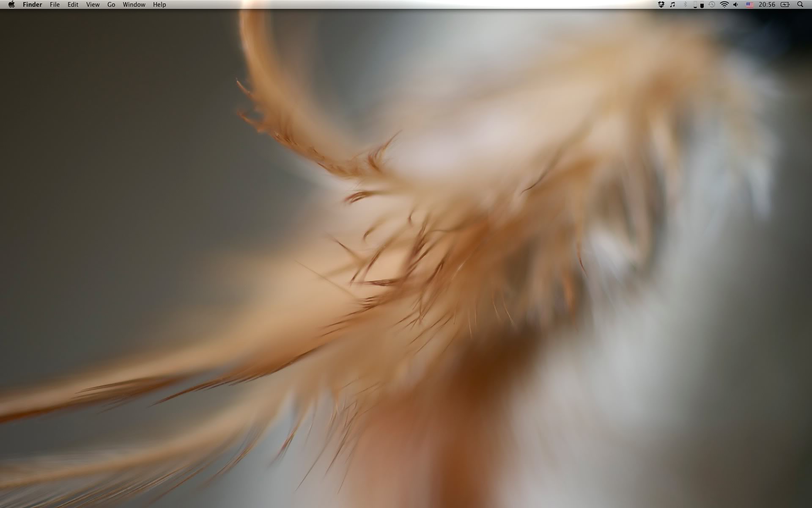
Task: Open the View menu
Action: coord(93,5)
